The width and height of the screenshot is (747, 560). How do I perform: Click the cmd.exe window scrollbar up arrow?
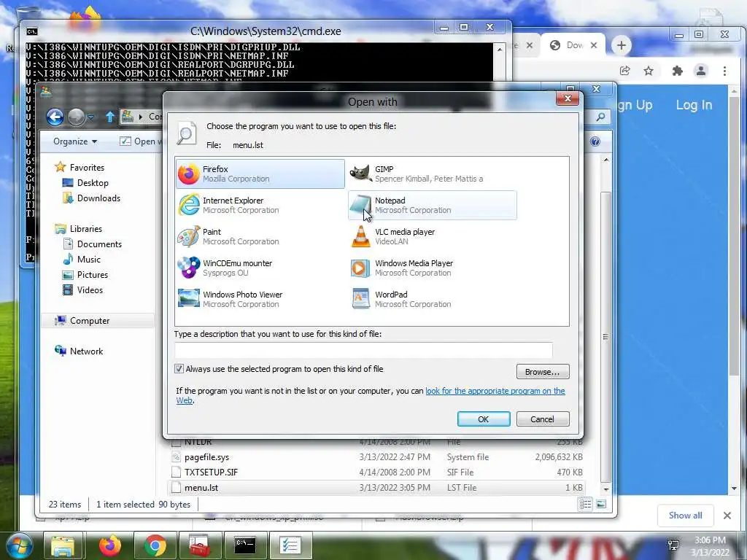(500, 50)
